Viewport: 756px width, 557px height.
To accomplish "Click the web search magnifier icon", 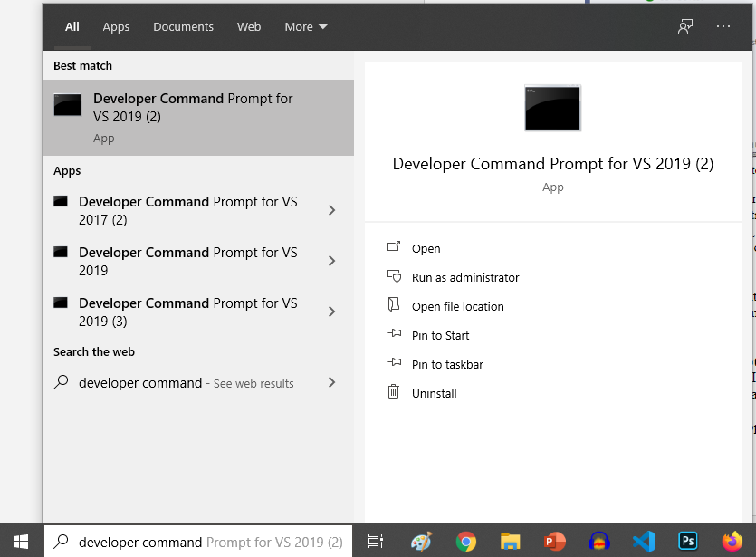I will [61, 382].
